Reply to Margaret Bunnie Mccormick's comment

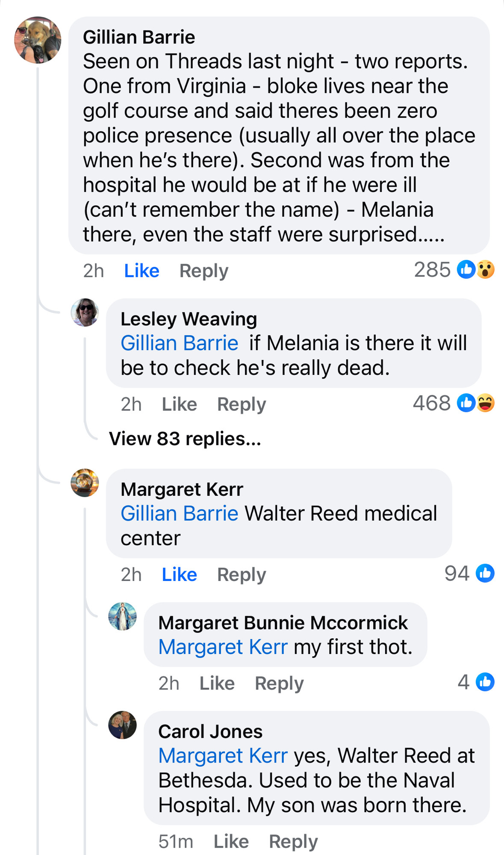279,684
